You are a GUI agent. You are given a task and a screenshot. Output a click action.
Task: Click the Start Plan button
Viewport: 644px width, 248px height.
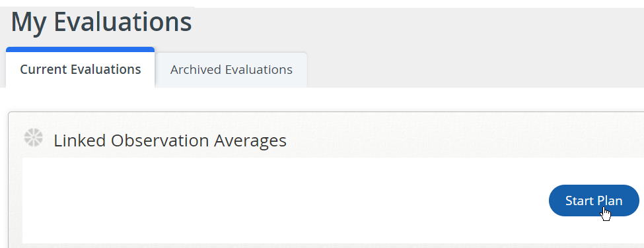(594, 201)
